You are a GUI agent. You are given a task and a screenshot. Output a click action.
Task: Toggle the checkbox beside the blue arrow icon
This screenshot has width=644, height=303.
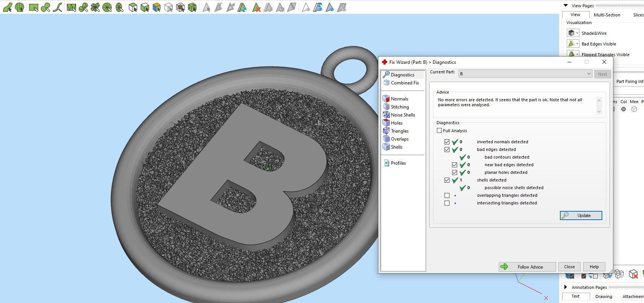(595, 276)
